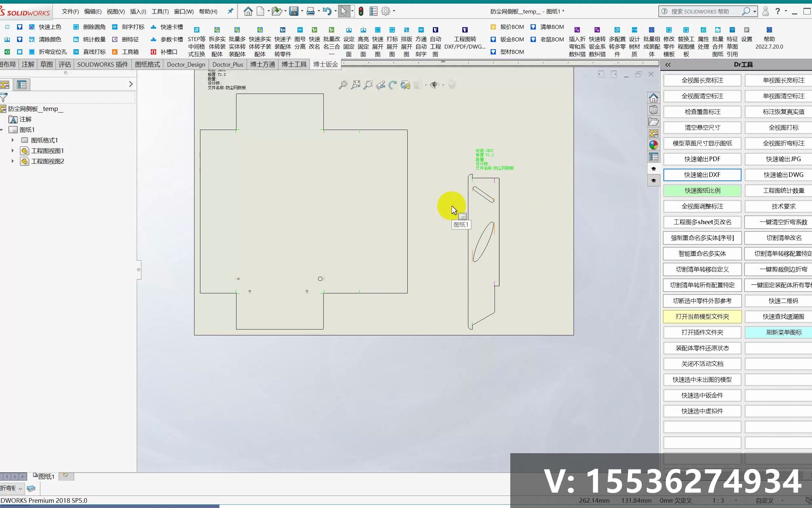The width and height of the screenshot is (812, 508).
Task: Click the 设置 tool icon
Action: pos(746,34)
